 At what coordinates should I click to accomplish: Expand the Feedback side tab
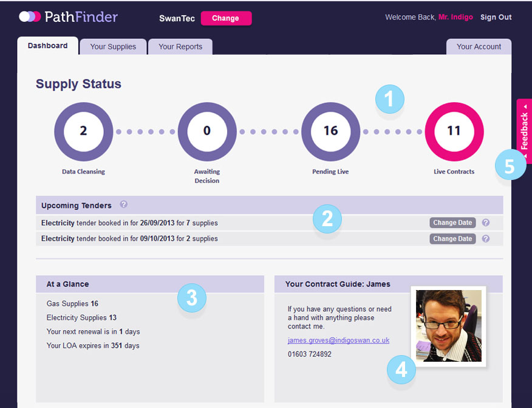click(524, 131)
